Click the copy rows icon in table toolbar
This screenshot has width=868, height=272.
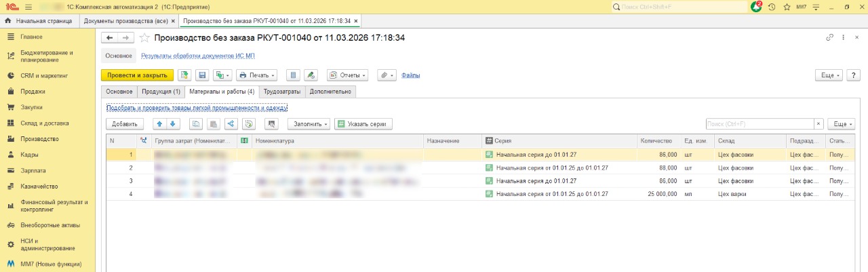click(196, 124)
